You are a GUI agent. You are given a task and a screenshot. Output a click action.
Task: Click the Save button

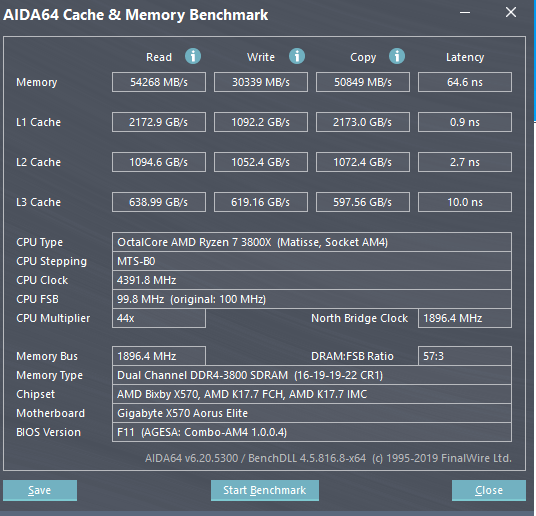(40, 490)
